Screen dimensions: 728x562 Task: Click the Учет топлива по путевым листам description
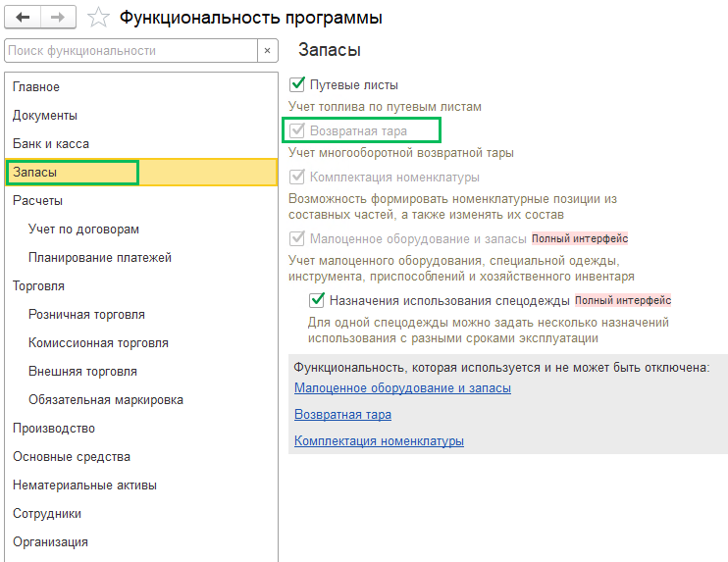(385, 107)
